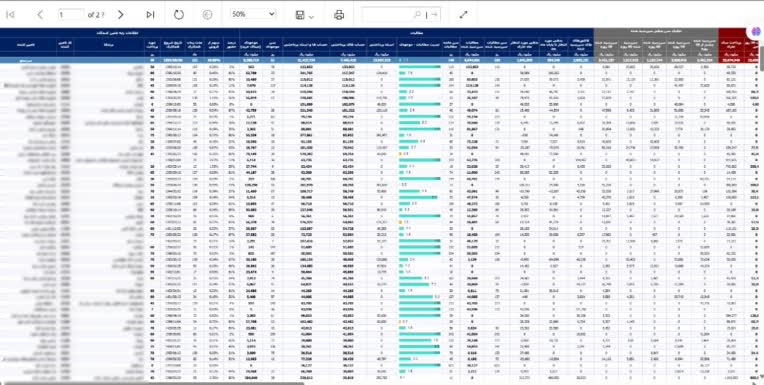Click the circled back-arrow parent report icon
Image resolution: width=764 pixels, height=385 pixels.
[x=207, y=15]
